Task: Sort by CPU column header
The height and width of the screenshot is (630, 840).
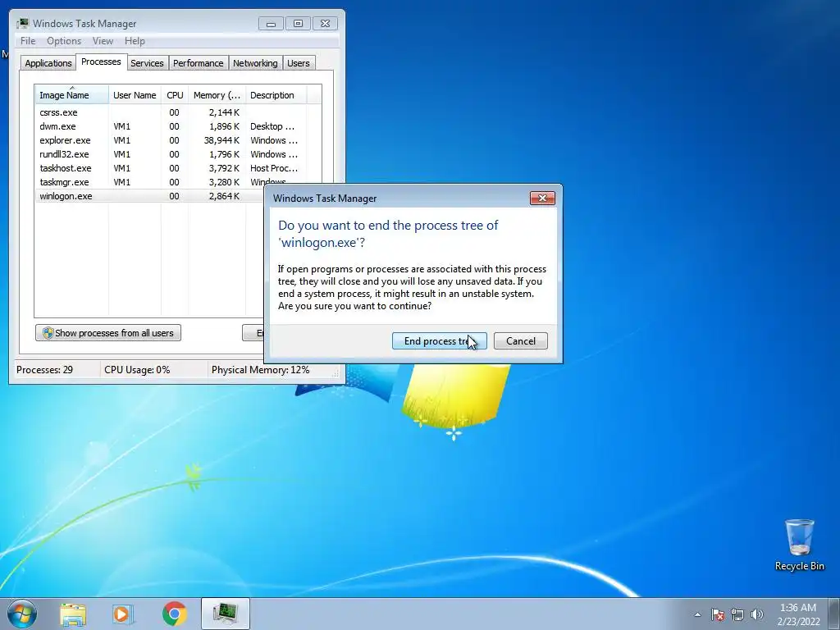Action: pos(175,95)
